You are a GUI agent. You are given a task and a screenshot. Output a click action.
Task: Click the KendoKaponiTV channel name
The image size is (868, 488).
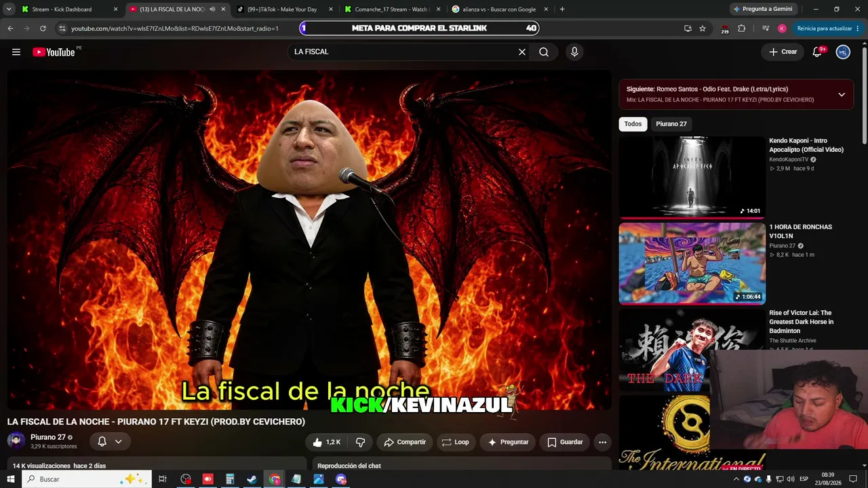(789, 159)
